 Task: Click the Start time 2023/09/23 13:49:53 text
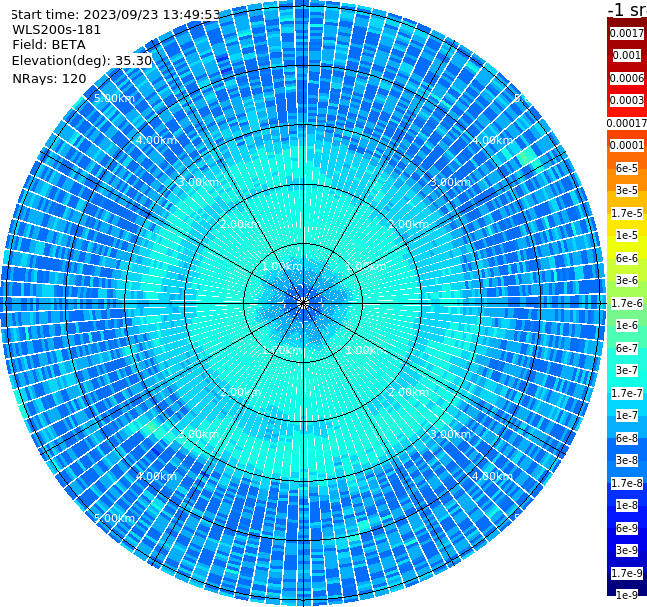click(116, 15)
